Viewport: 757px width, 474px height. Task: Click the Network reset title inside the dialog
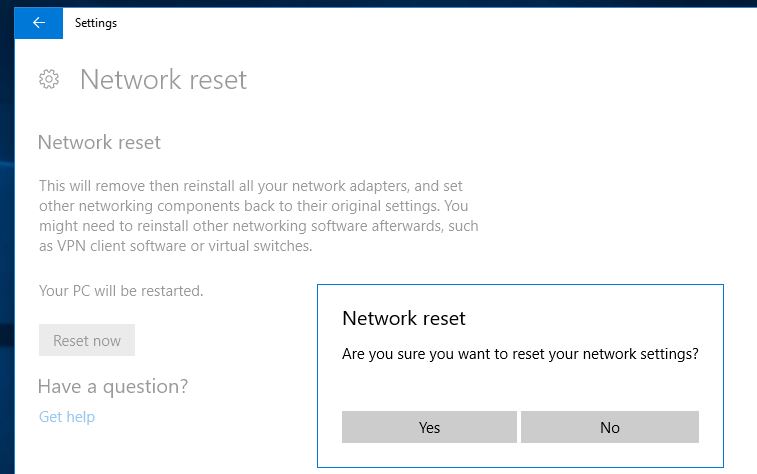403,318
